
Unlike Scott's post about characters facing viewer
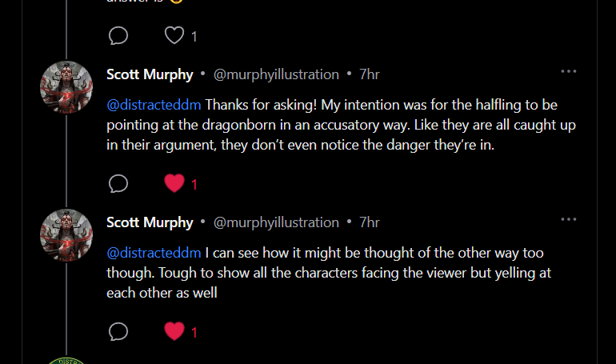point(174,331)
